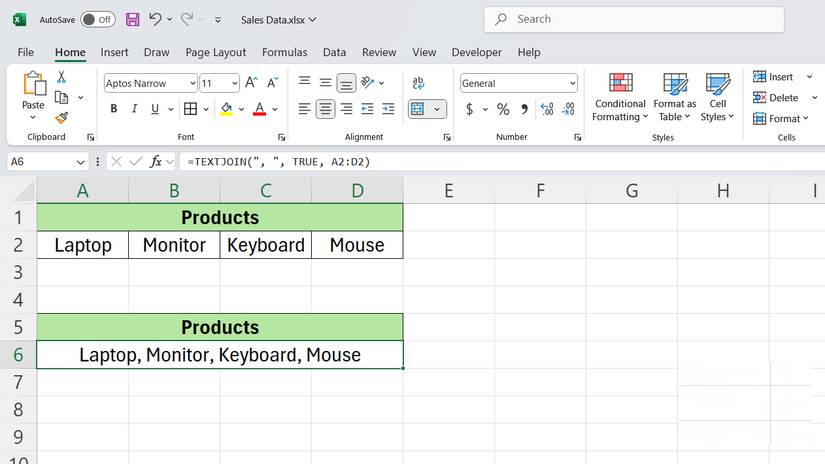Toggle Merge & Center button
This screenshot has width=825, height=464.
point(418,109)
